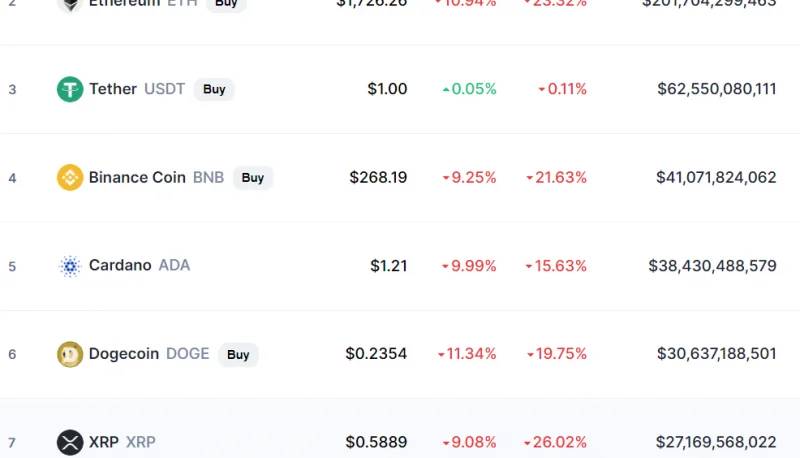Open the Cardano ADA coin page

[x=139, y=265]
